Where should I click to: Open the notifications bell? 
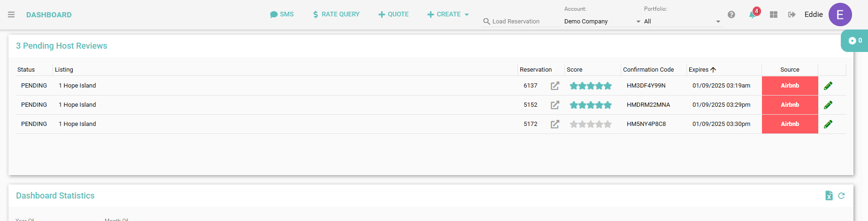752,15
